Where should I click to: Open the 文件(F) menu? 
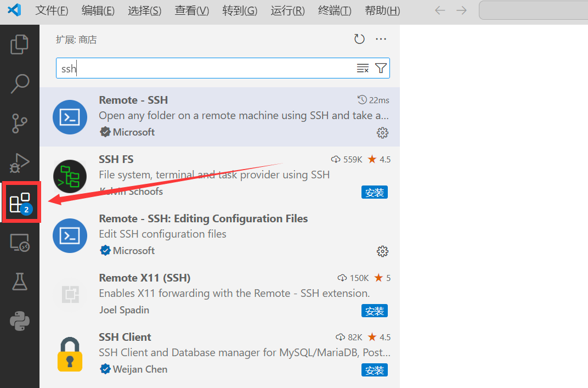52,10
